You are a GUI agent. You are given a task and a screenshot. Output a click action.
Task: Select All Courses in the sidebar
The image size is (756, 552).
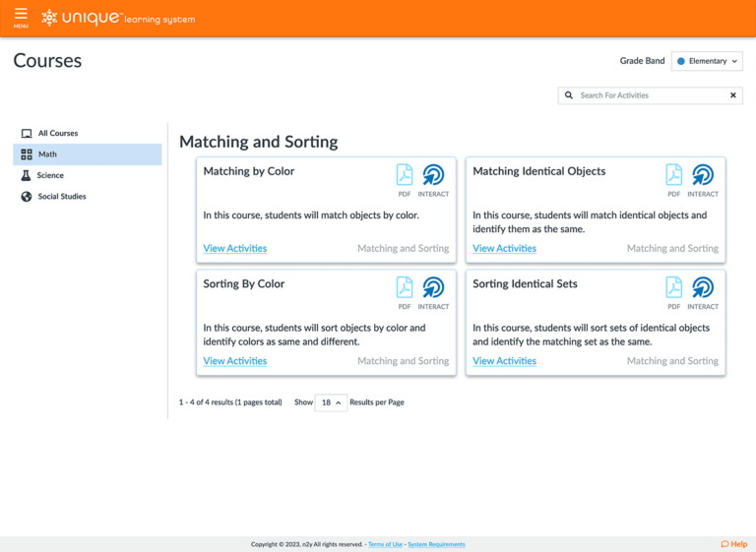57,133
